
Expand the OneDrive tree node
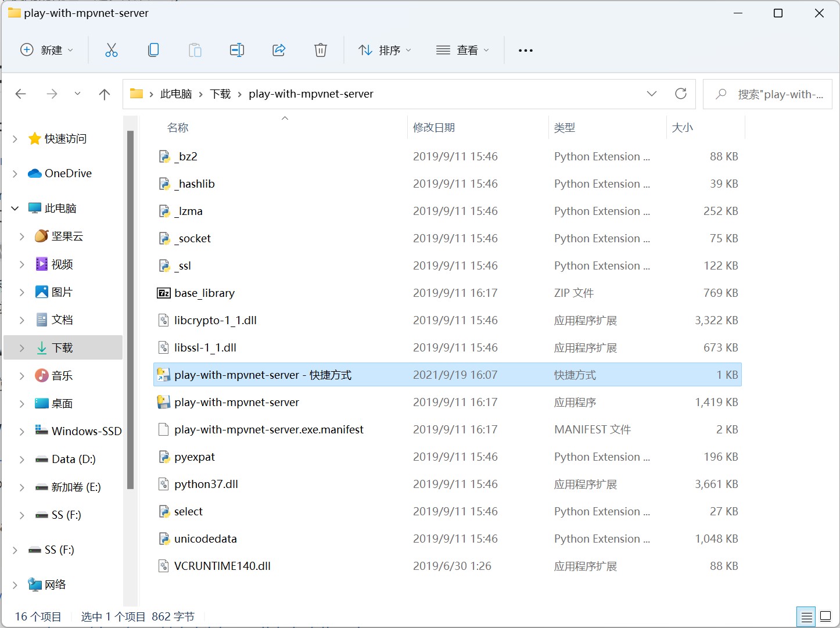15,174
